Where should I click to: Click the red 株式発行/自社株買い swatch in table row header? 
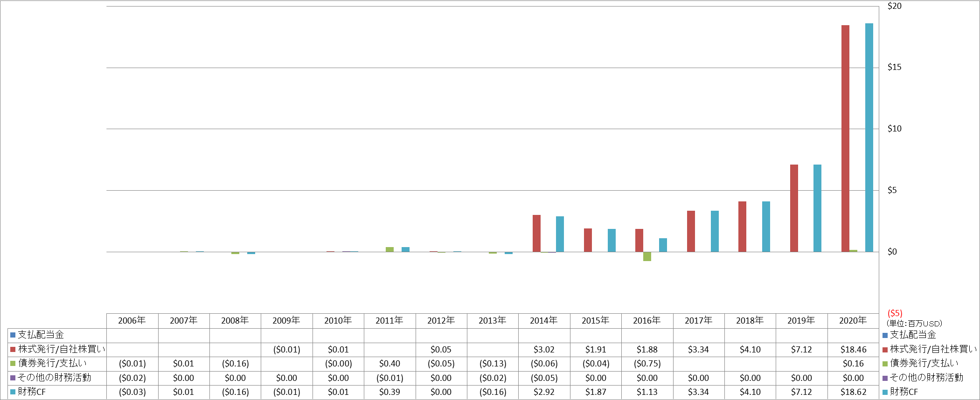[13, 349]
